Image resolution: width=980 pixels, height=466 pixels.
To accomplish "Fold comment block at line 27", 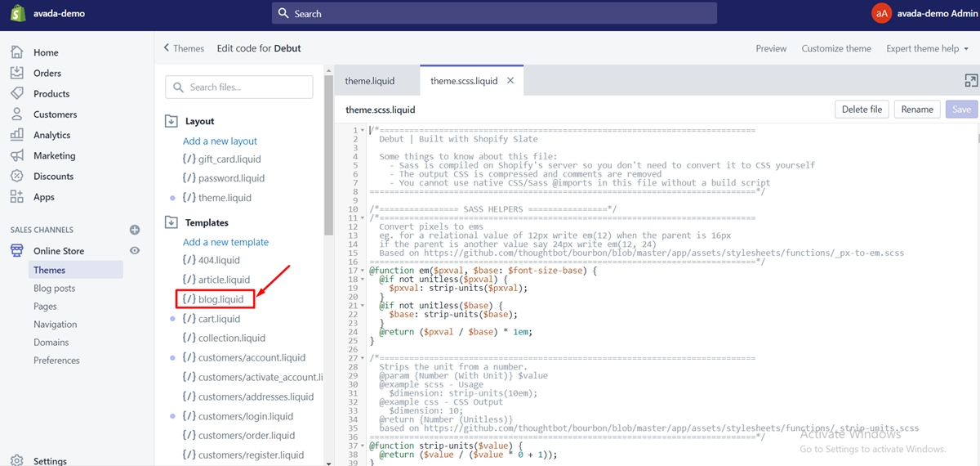I will tap(363, 358).
